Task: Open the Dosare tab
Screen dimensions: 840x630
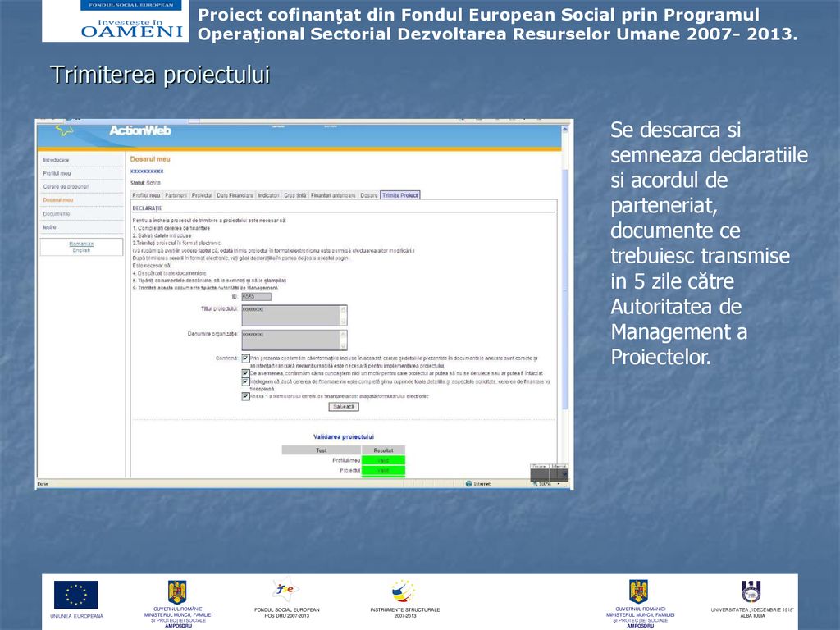Action: (x=368, y=195)
